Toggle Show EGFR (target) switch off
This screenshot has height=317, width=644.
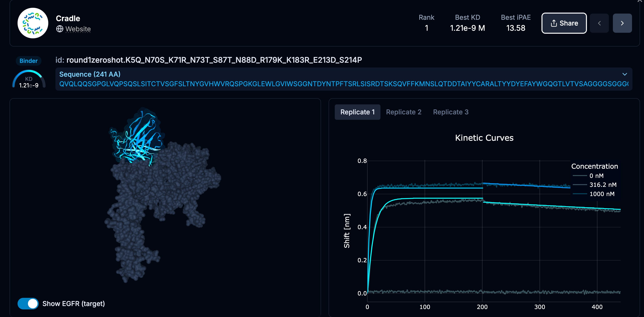[28, 303]
